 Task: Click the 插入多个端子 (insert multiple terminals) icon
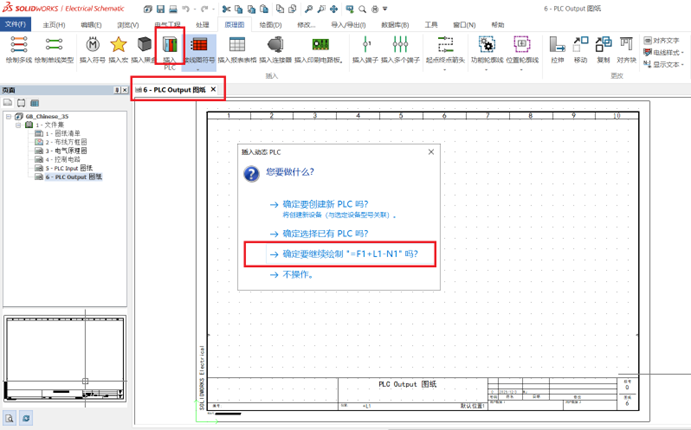coord(400,44)
